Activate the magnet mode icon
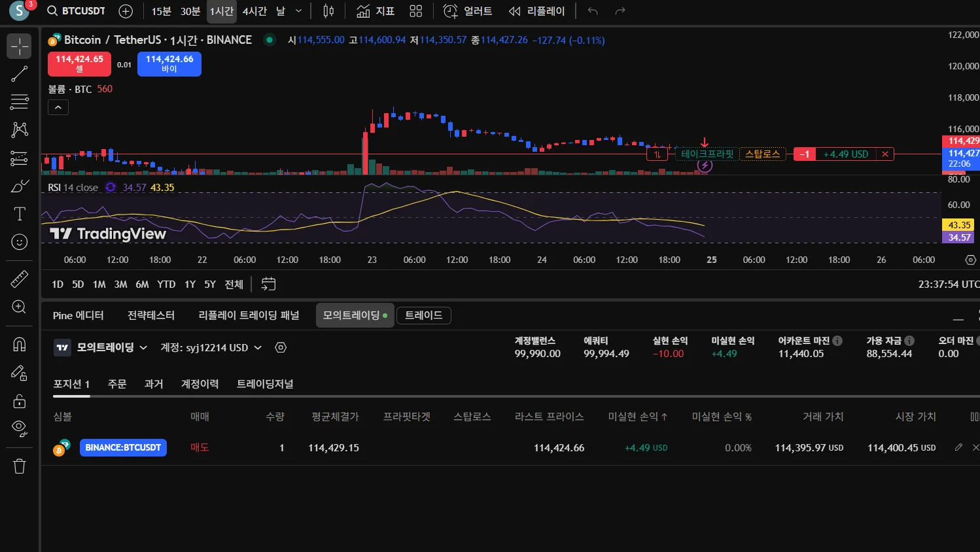 point(19,344)
